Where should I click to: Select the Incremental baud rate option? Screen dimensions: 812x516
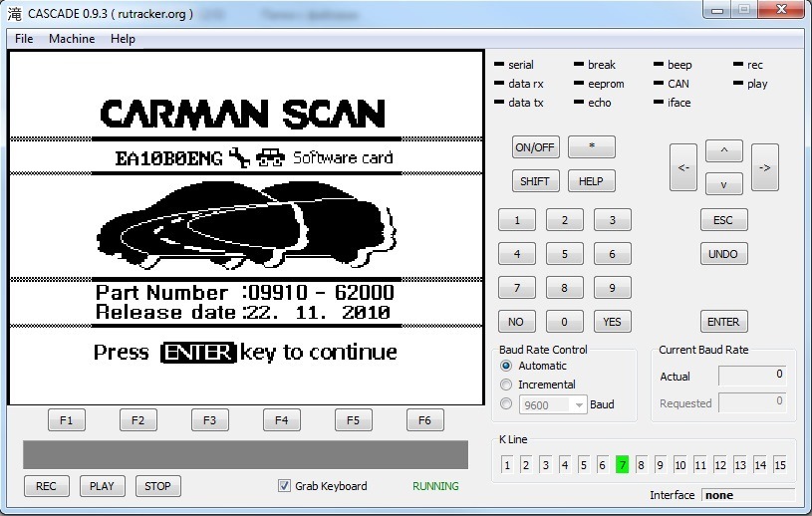tap(506, 385)
